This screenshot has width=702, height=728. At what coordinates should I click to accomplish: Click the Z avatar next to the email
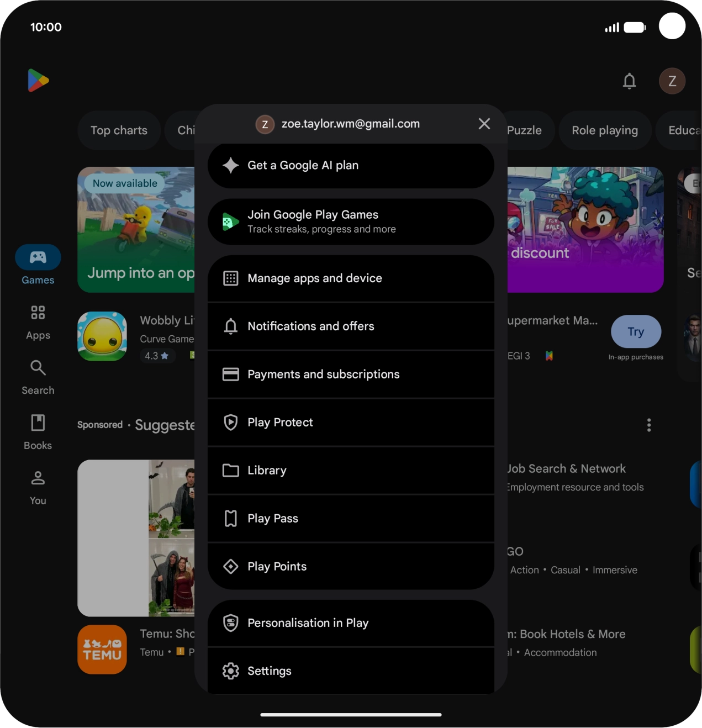tap(265, 124)
